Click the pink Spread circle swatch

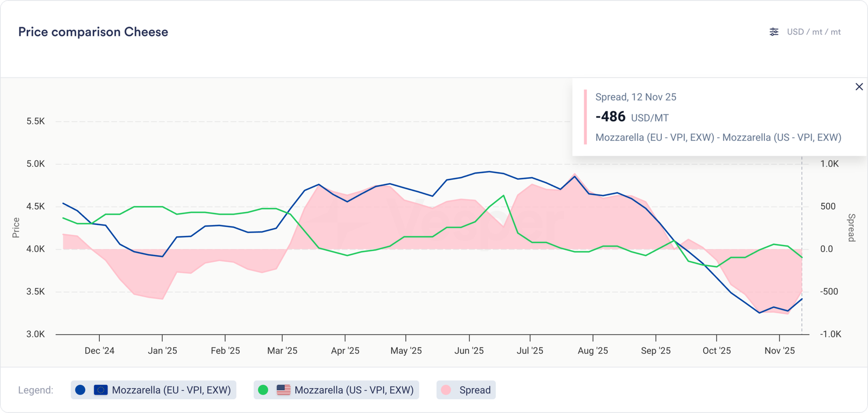(x=446, y=390)
